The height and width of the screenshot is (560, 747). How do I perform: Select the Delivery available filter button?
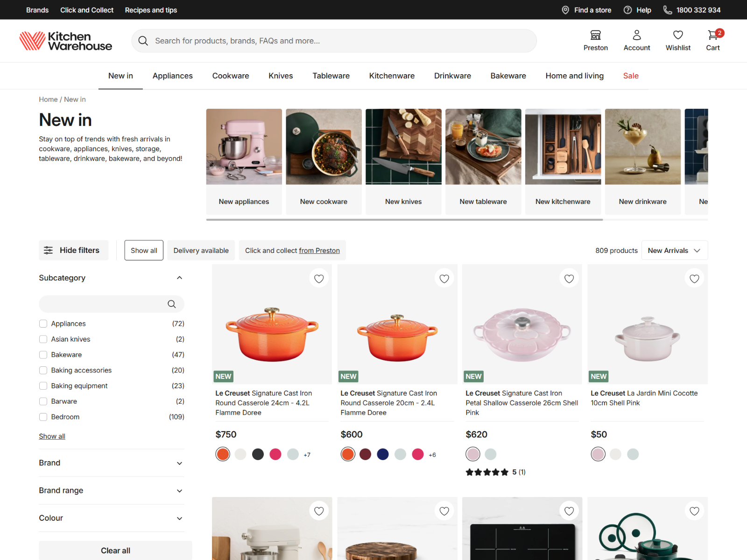201,251
